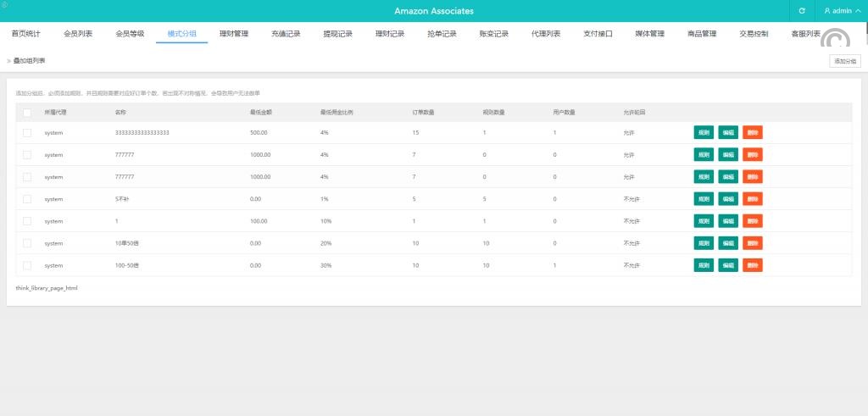The width and height of the screenshot is (868, 416).
Task: Click the 最低金额 column header
Action: coord(259,112)
